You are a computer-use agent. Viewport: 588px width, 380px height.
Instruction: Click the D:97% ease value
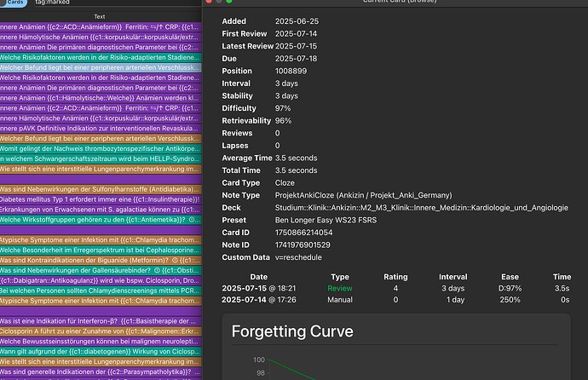(510, 288)
